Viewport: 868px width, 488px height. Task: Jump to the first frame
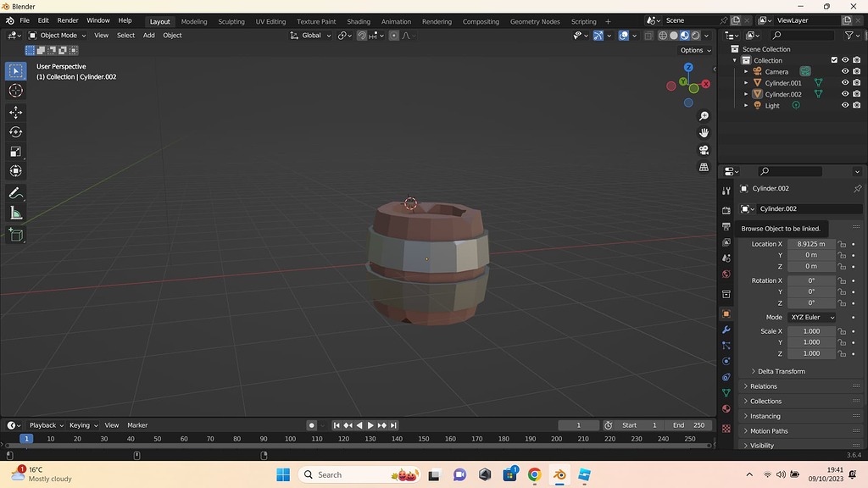pos(336,425)
